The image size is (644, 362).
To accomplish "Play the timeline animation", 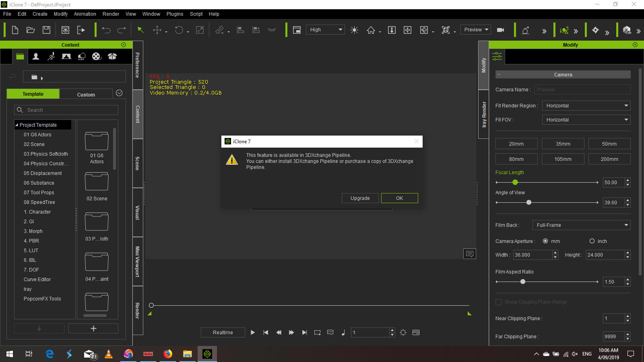I will 253,333.
